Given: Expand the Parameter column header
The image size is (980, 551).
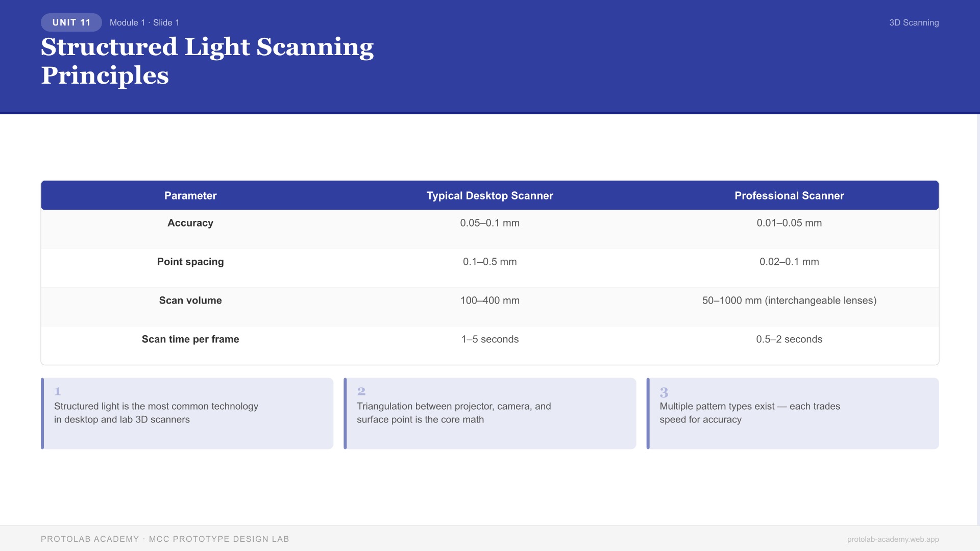Looking at the screenshot, I should [x=190, y=195].
